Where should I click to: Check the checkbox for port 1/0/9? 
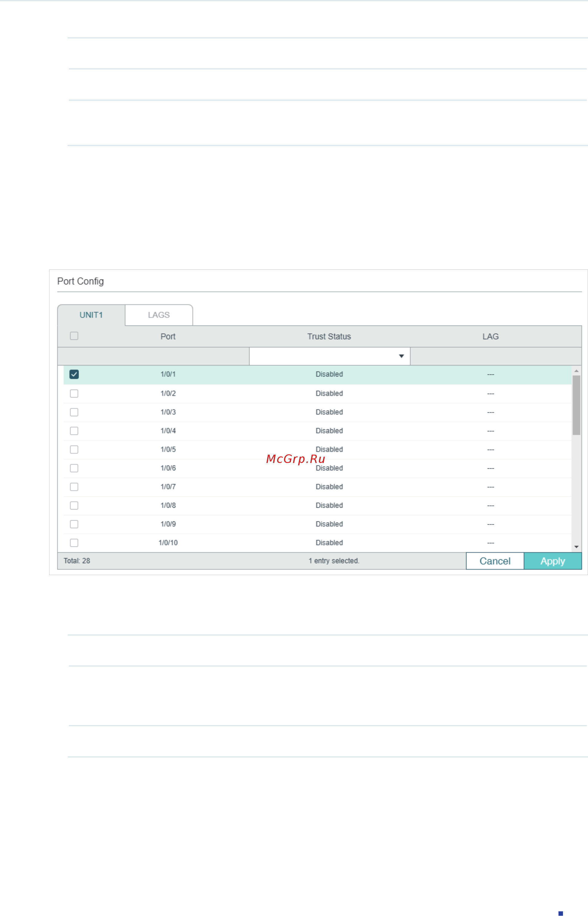click(x=74, y=524)
